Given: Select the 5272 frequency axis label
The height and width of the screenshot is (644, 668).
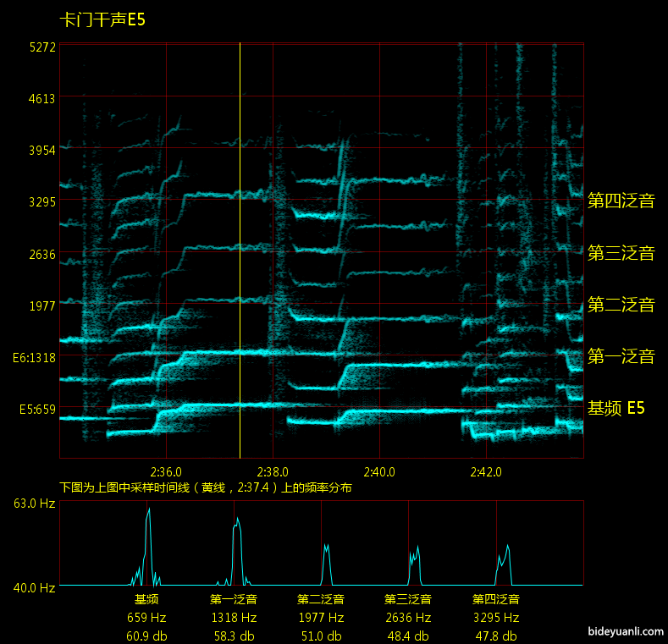Looking at the screenshot, I should tap(41, 47).
